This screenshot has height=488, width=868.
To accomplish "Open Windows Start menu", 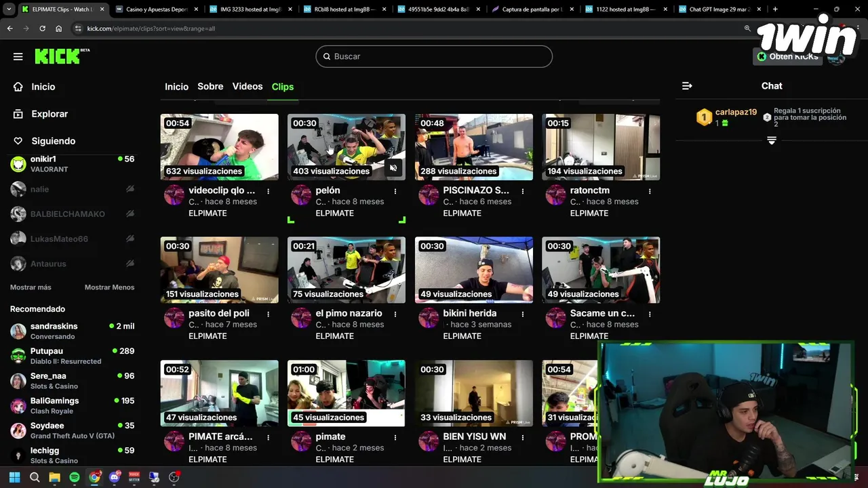I will coord(14,477).
